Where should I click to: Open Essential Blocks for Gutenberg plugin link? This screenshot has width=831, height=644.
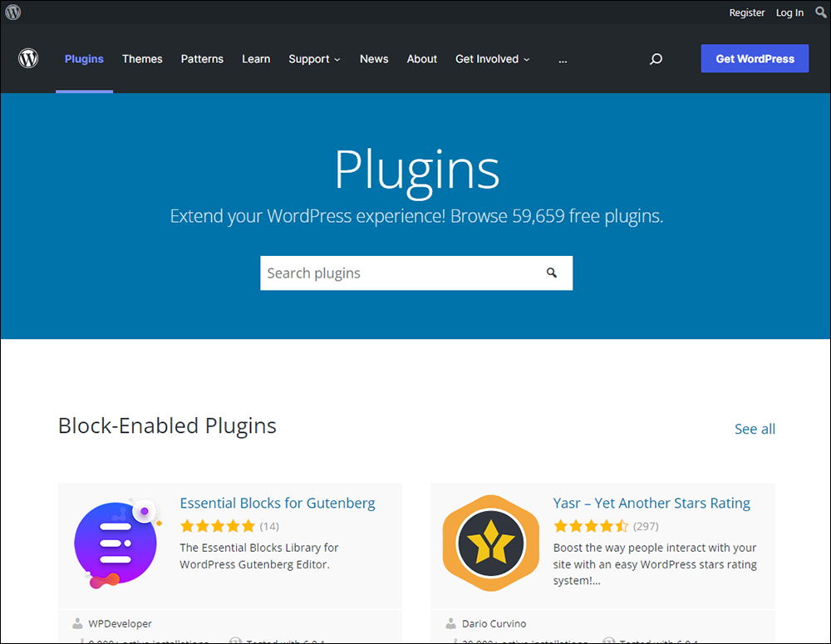click(x=278, y=503)
